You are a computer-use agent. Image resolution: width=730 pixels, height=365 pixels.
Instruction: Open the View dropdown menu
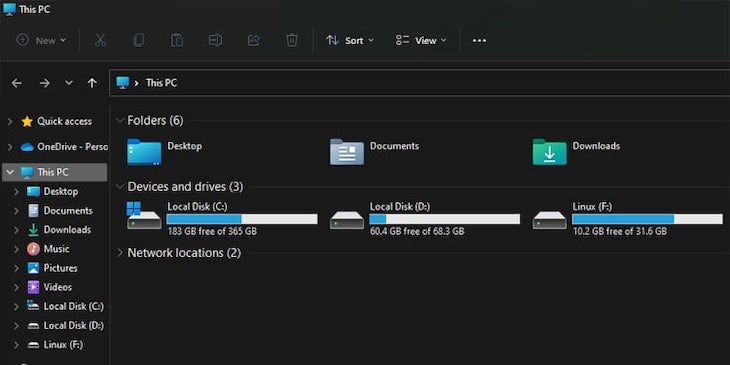[421, 41]
